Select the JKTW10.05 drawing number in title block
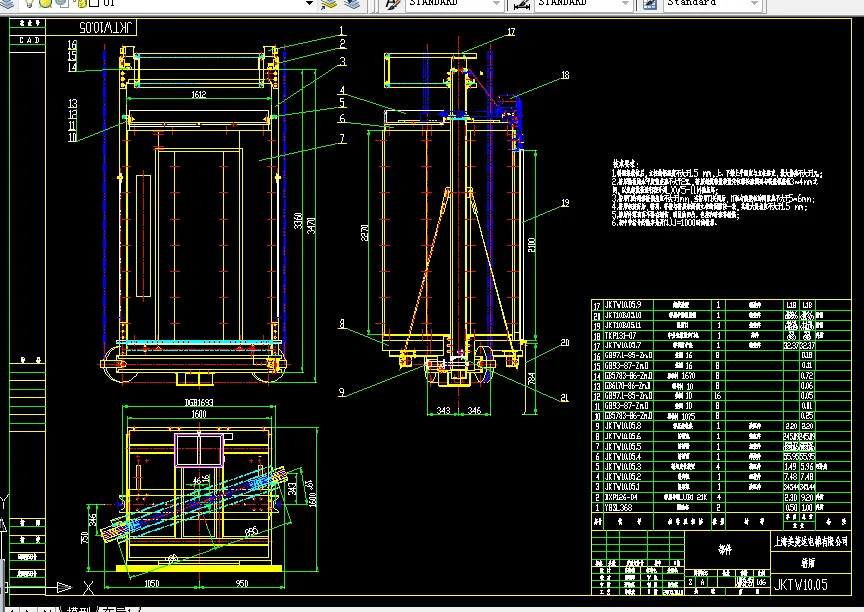Image resolution: width=864 pixels, height=612 pixels. tap(801, 584)
